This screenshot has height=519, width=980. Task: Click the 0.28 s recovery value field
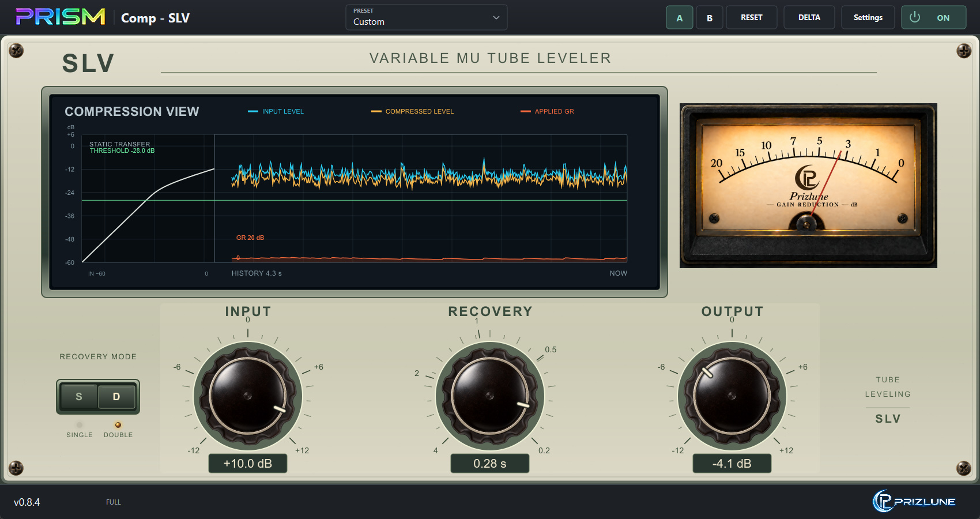490,463
